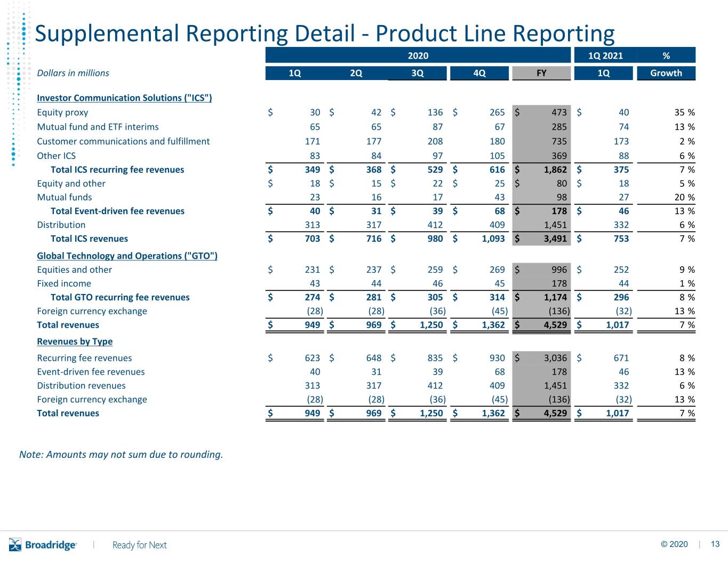
Task: Click the 'Equities and other' row label
Action: click(x=74, y=269)
